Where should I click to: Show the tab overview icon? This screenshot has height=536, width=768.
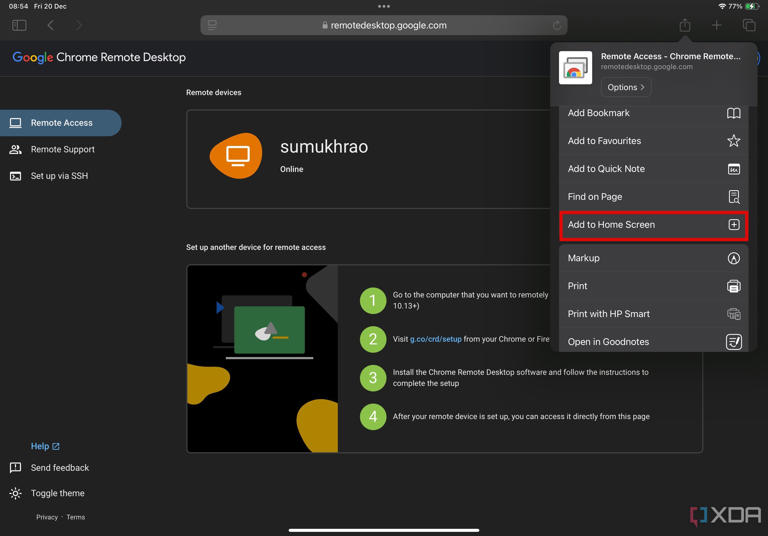coord(749,25)
